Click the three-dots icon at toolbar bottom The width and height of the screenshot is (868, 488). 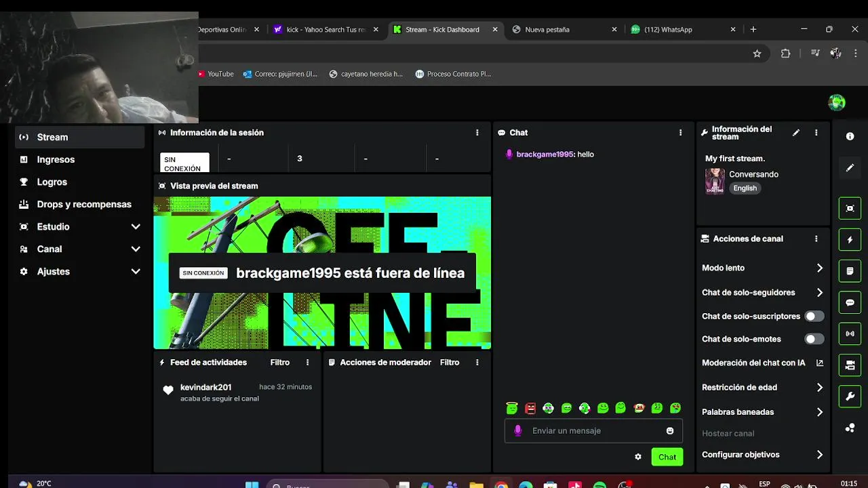point(850,428)
